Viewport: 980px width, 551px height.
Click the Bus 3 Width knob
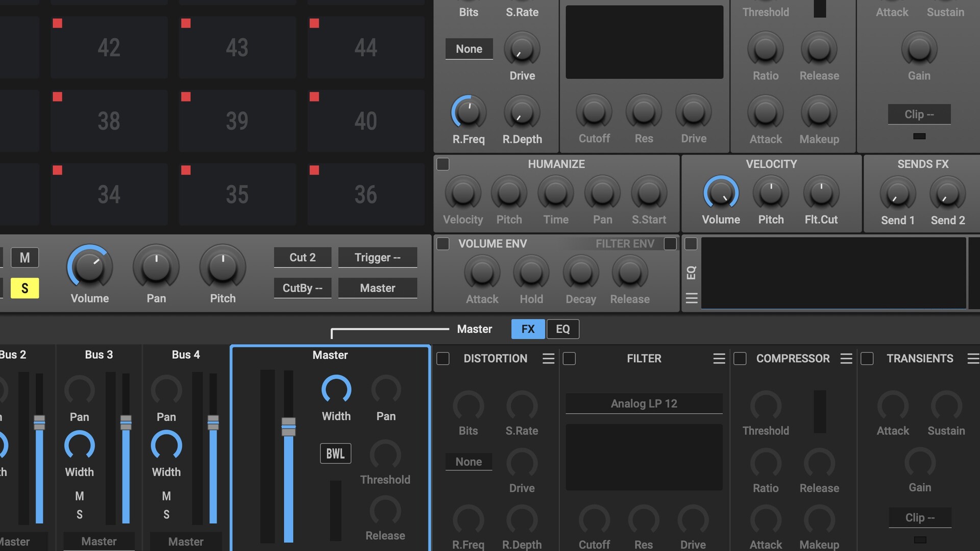[x=80, y=445]
